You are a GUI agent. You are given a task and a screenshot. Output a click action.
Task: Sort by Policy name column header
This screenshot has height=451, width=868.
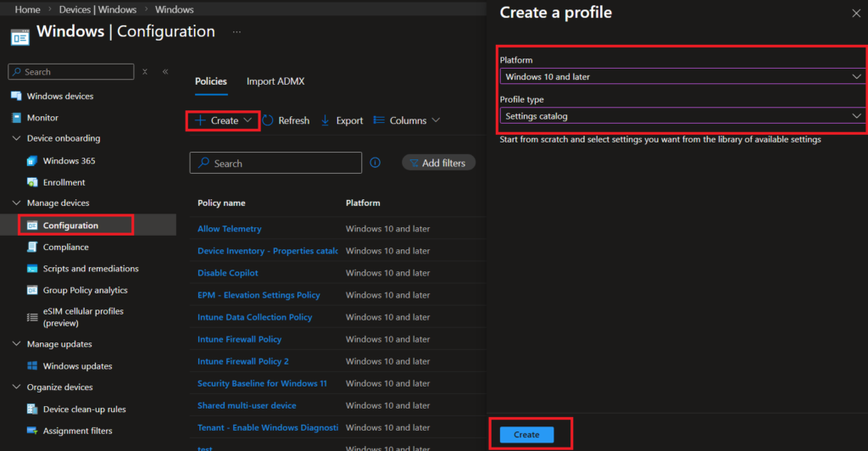click(x=221, y=203)
